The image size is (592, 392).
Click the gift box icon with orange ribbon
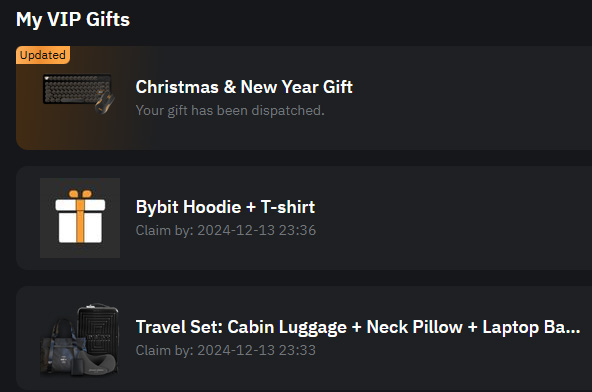click(80, 218)
